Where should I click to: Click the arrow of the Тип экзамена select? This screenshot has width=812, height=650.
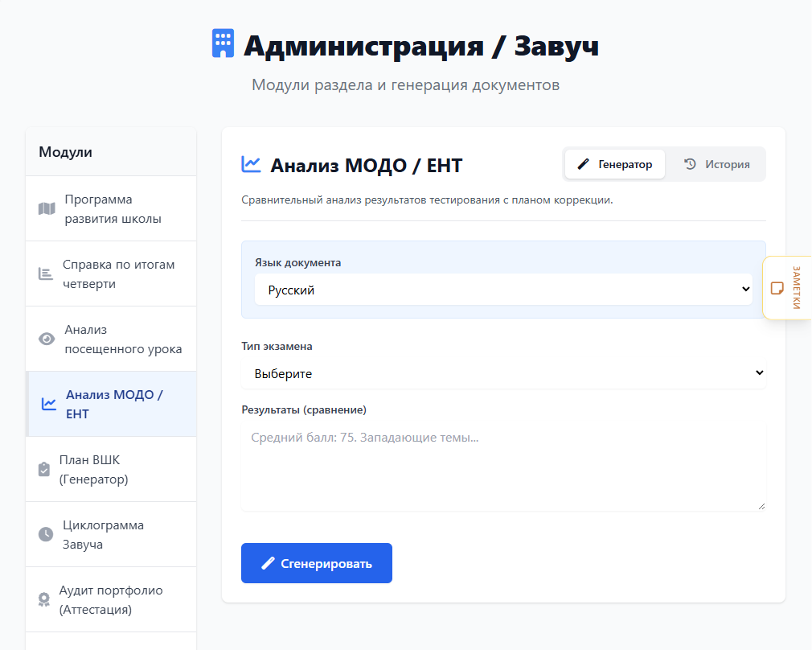(759, 372)
